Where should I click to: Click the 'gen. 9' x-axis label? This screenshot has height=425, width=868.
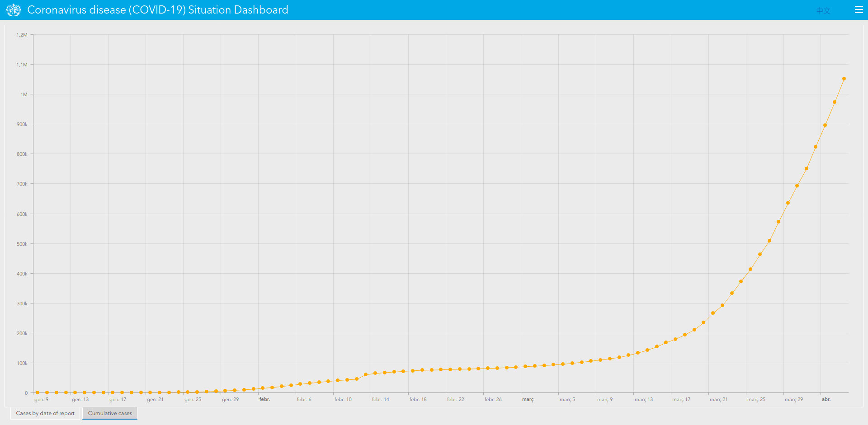[x=41, y=399]
